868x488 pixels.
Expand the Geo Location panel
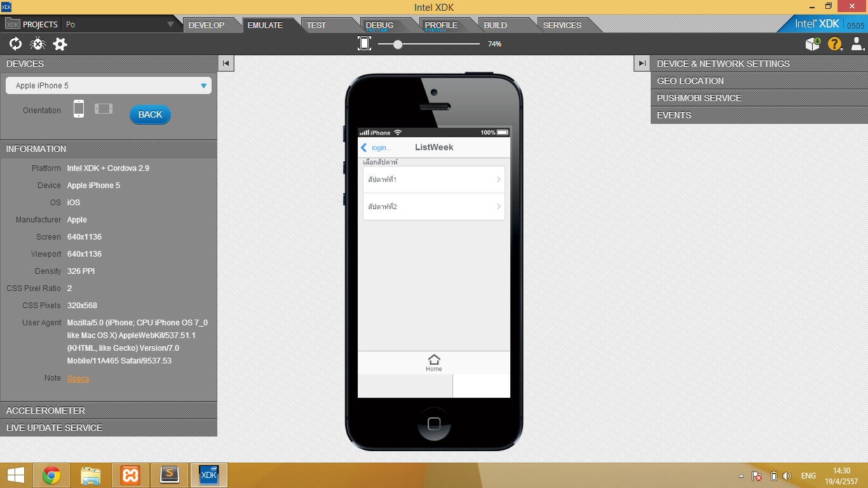759,81
